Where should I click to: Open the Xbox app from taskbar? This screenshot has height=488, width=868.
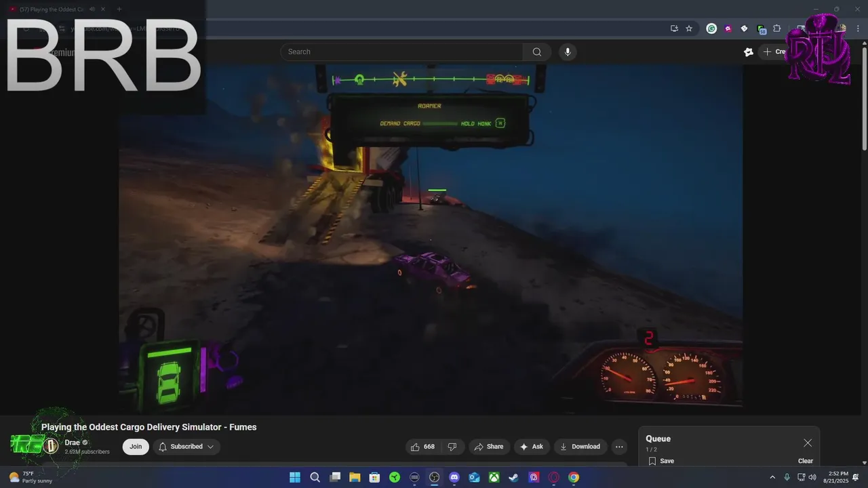pos(494,477)
